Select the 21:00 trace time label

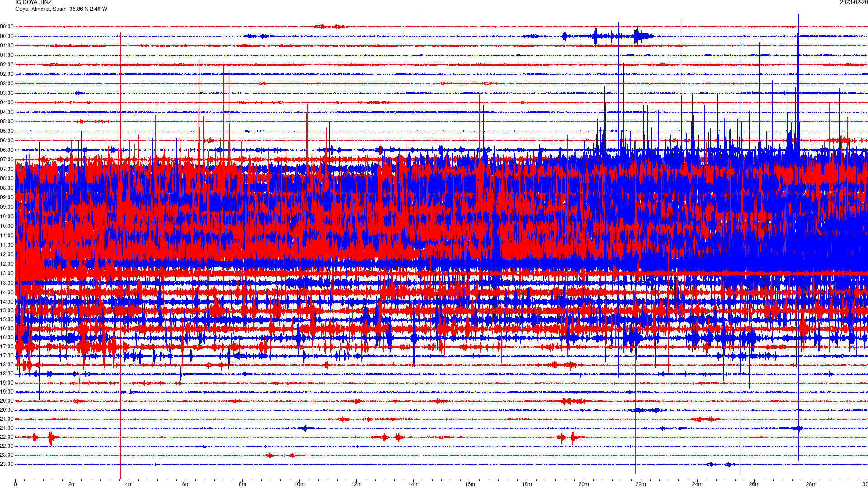click(x=7, y=419)
